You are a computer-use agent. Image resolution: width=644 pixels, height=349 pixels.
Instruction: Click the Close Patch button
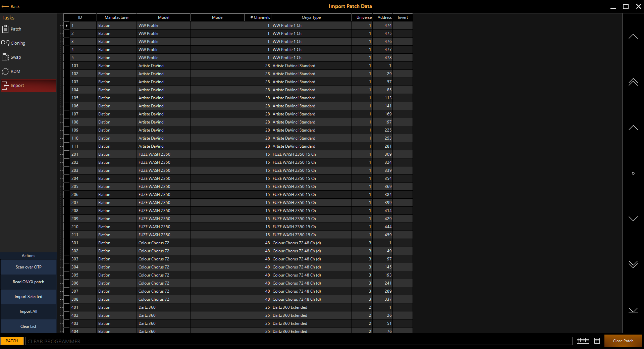(x=623, y=341)
